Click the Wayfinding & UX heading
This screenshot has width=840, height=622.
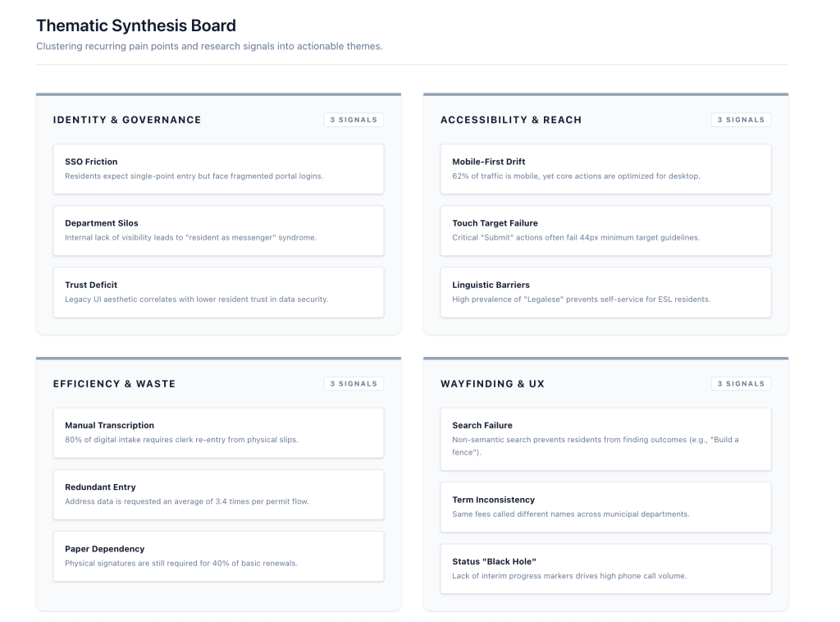tap(492, 383)
